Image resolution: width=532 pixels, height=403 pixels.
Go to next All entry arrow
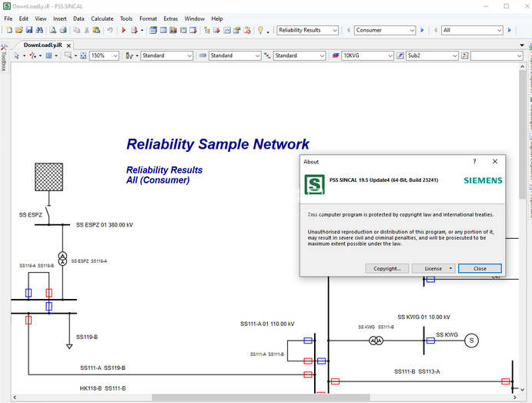click(x=510, y=30)
